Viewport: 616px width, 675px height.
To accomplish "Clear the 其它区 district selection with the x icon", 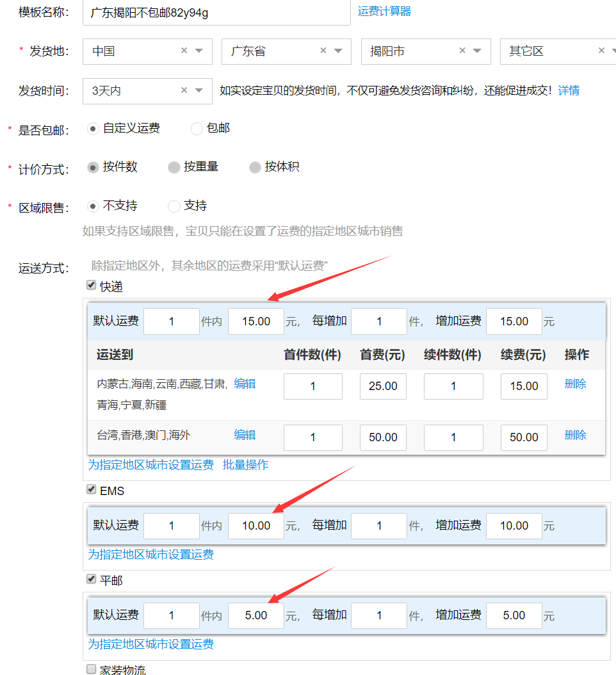I will [601, 51].
